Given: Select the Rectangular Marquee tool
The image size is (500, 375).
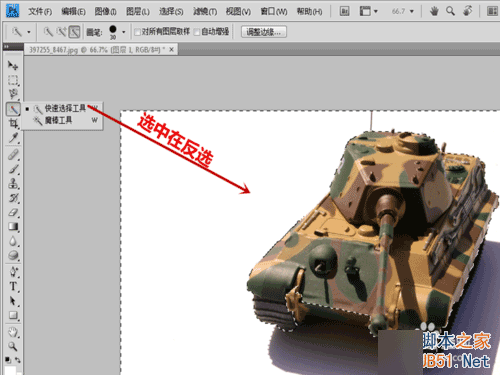Looking at the screenshot, I should pyautogui.click(x=13, y=80).
